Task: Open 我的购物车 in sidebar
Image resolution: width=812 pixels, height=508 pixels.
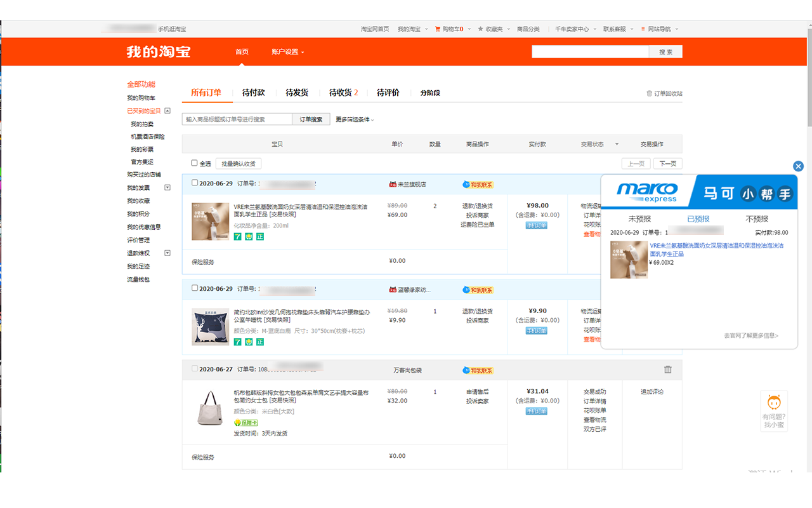Action: [141, 98]
